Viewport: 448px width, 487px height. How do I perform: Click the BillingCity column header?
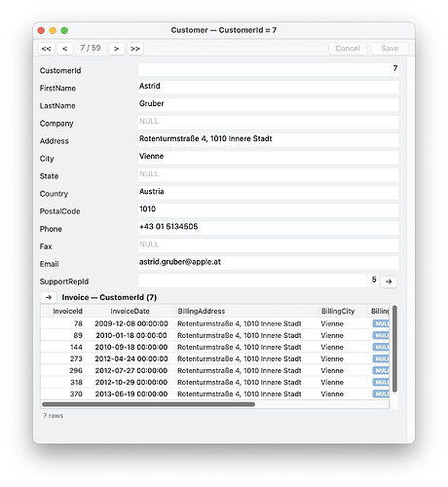338,311
